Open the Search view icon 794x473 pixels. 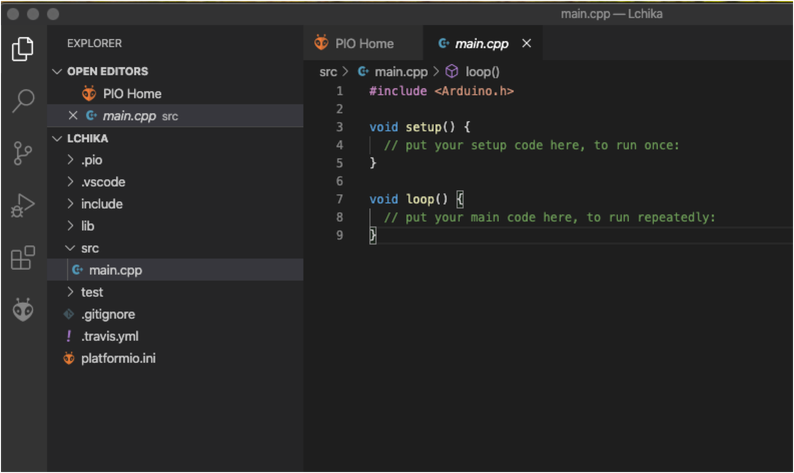23,100
